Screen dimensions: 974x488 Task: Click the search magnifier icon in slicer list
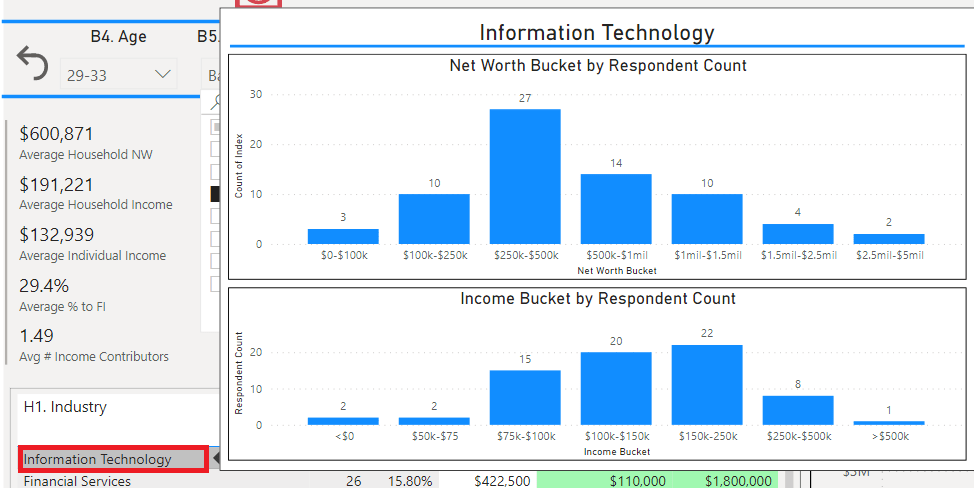tap(213, 101)
